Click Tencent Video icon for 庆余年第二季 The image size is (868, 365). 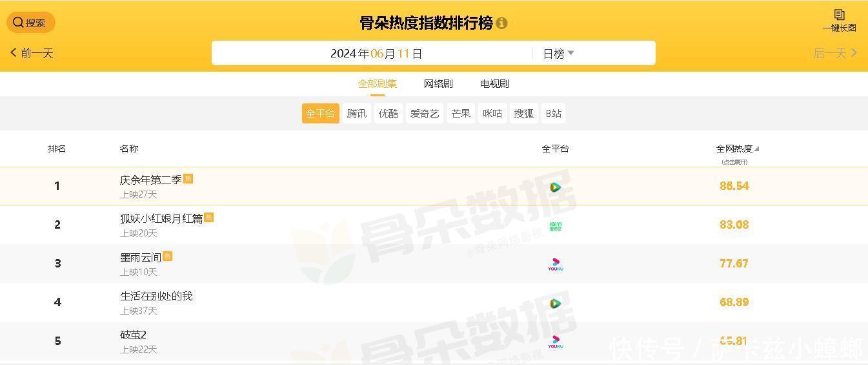[555, 187]
